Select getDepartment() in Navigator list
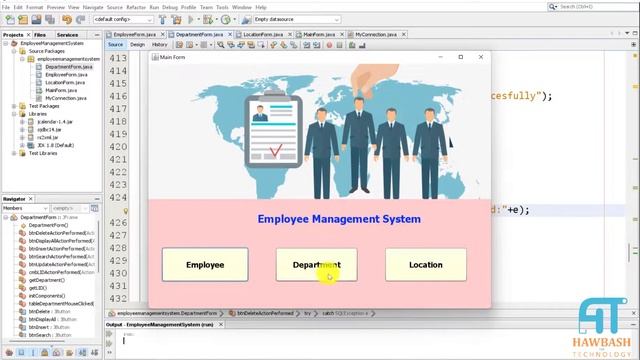 [47, 280]
